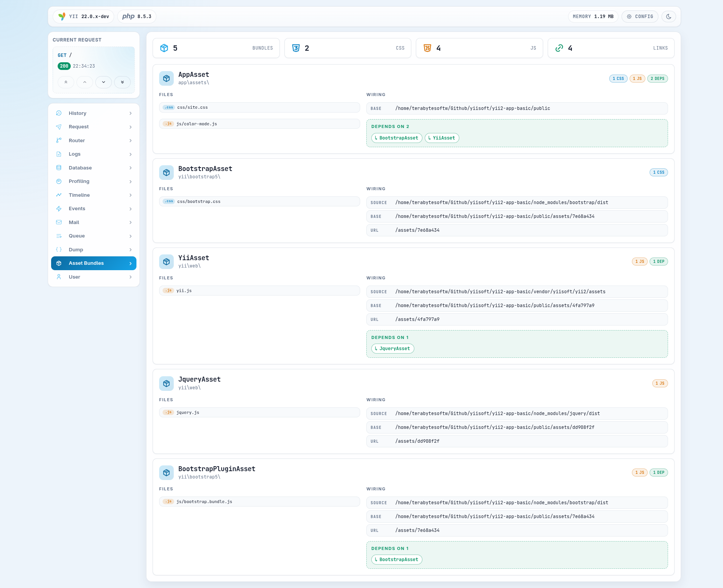Open the Profiling panel

(94, 181)
